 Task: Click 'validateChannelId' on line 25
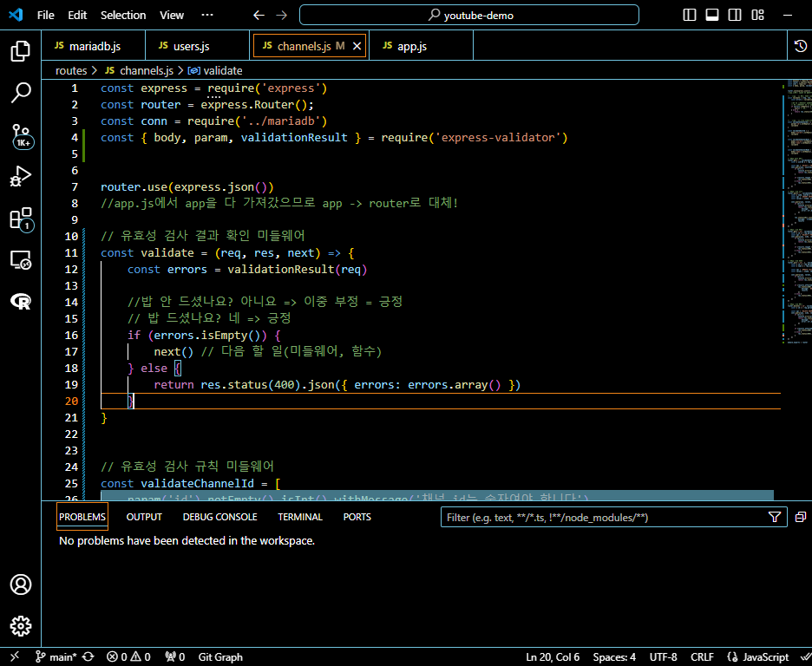coord(197,483)
